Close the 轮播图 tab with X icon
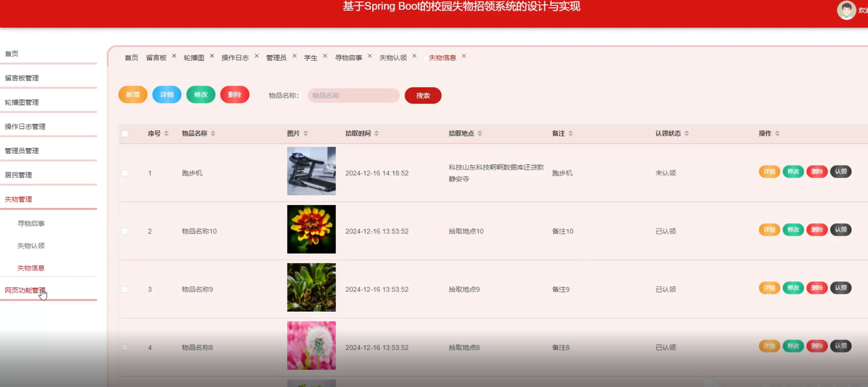Viewport: 868px width, 387px height. click(x=212, y=56)
